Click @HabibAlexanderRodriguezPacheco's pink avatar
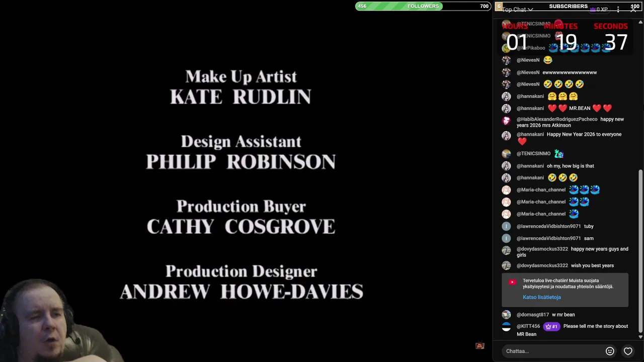Image resolution: width=644 pixels, height=362 pixels. [506, 121]
